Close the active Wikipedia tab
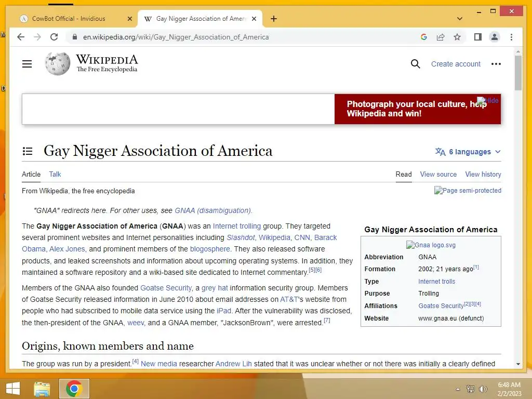The image size is (532, 399). pos(254,19)
